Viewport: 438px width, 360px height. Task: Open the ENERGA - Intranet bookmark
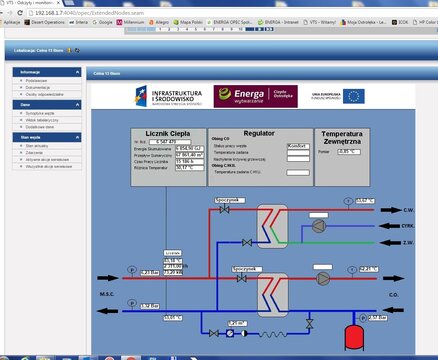pos(278,22)
